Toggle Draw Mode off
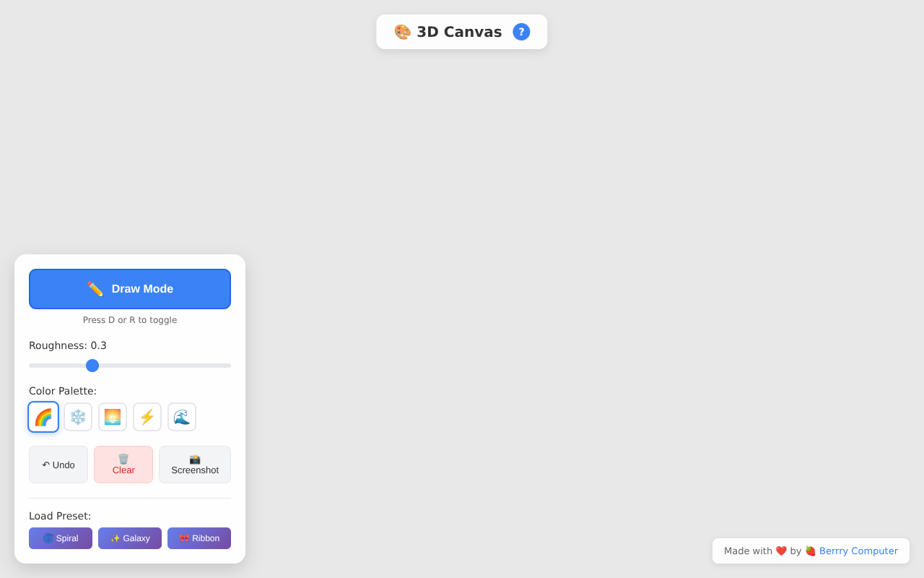Viewport: 924px width, 578px height. click(x=130, y=288)
